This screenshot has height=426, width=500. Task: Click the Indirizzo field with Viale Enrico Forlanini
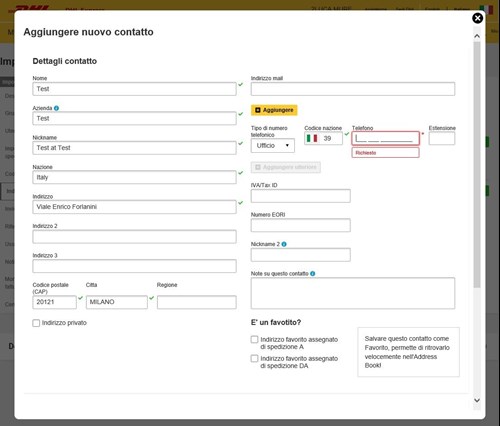click(x=134, y=207)
